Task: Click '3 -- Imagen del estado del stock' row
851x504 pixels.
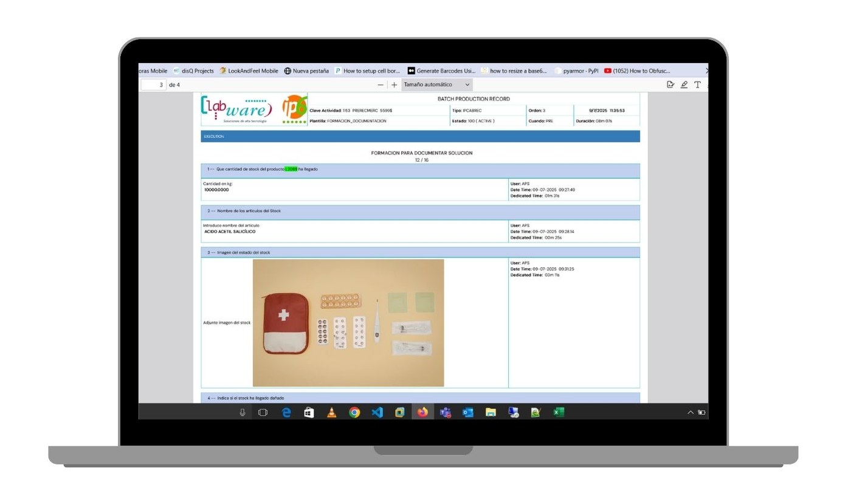Action: pyautogui.click(x=420, y=252)
